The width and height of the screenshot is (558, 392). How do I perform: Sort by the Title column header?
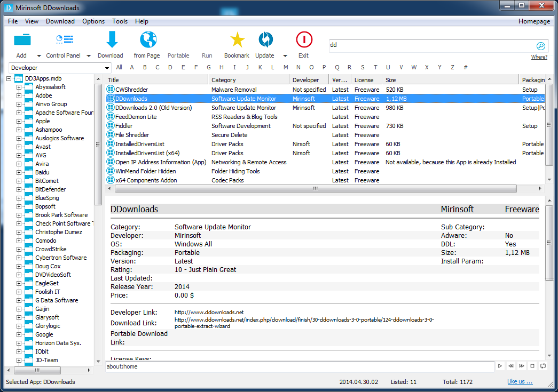coord(156,80)
